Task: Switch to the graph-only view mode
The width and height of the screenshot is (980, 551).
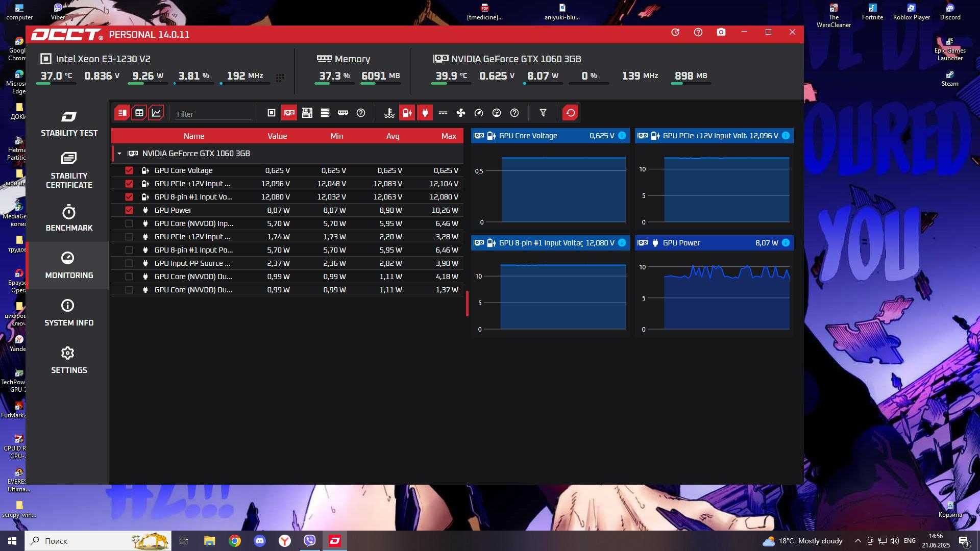Action: click(x=156, y=113)
